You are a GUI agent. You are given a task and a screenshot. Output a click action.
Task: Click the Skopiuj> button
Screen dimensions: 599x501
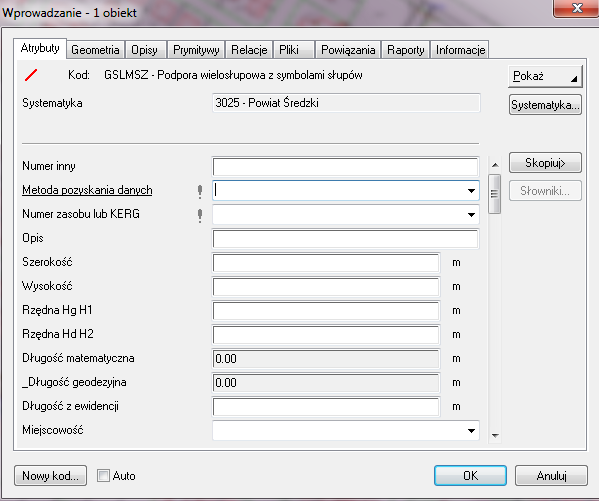(x=545, y=163)
